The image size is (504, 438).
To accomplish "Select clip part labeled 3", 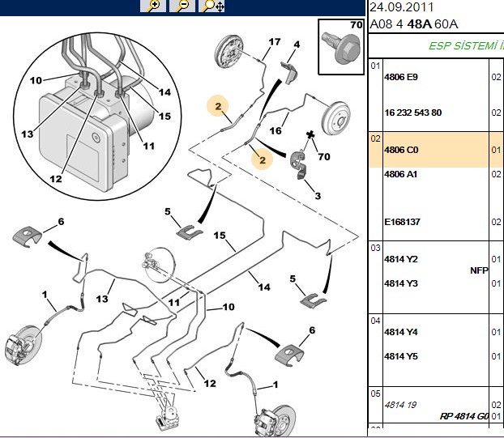I will tap(299, 165).
